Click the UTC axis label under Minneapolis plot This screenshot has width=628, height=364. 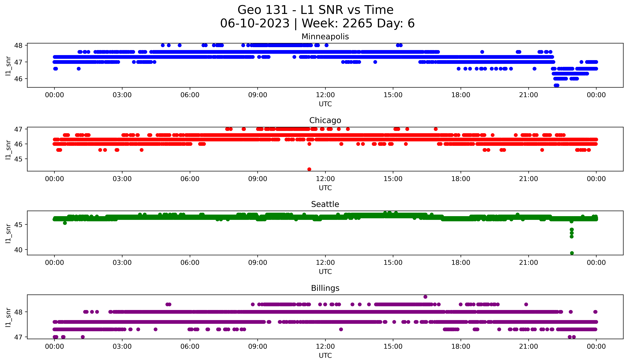pyautogui.click(x=325, y=104)
